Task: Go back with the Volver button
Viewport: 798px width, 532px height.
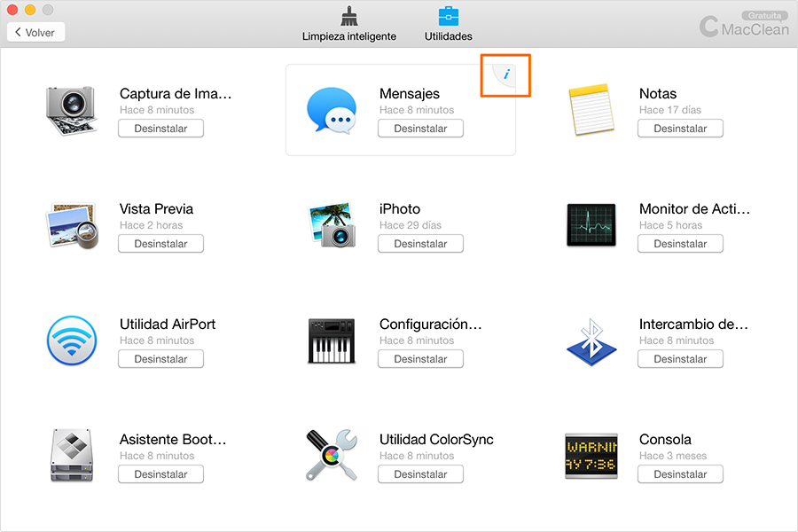Action: (36, 33)
